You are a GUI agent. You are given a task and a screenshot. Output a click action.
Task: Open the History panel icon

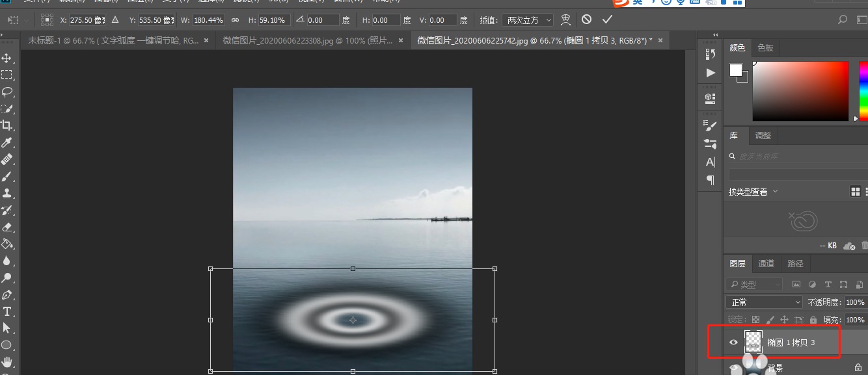coord(711,54)
